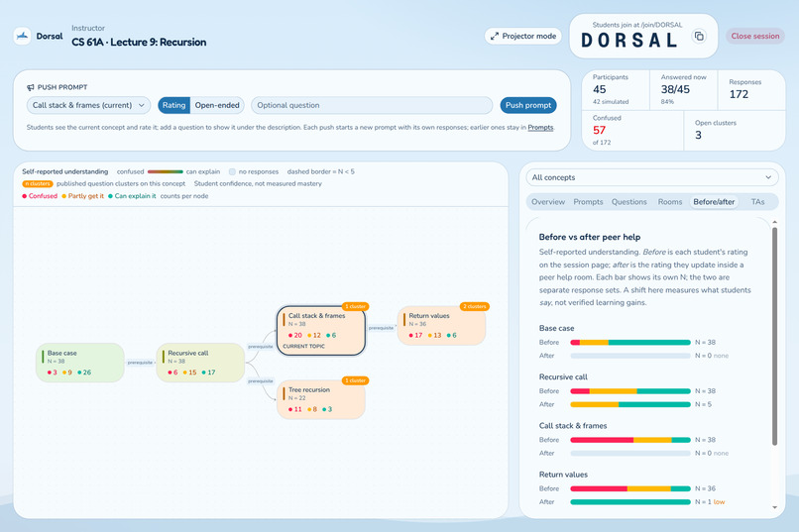
Task: Click the scroll down arrow in side panel
Action: (x=774, y=507)
